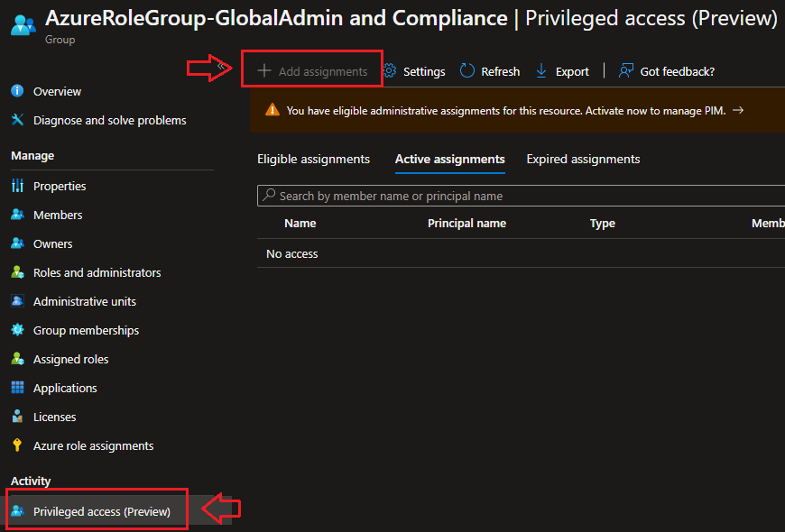The width and height of the screenshot is (785, 532).
Task: Open the Expired assignments tab
Action: click(x=583, y=160)
